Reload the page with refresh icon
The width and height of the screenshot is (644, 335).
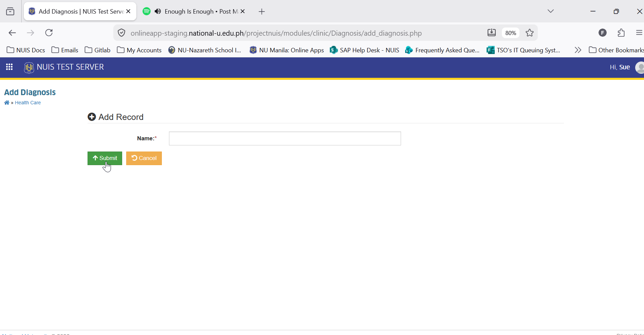[49, 33]
